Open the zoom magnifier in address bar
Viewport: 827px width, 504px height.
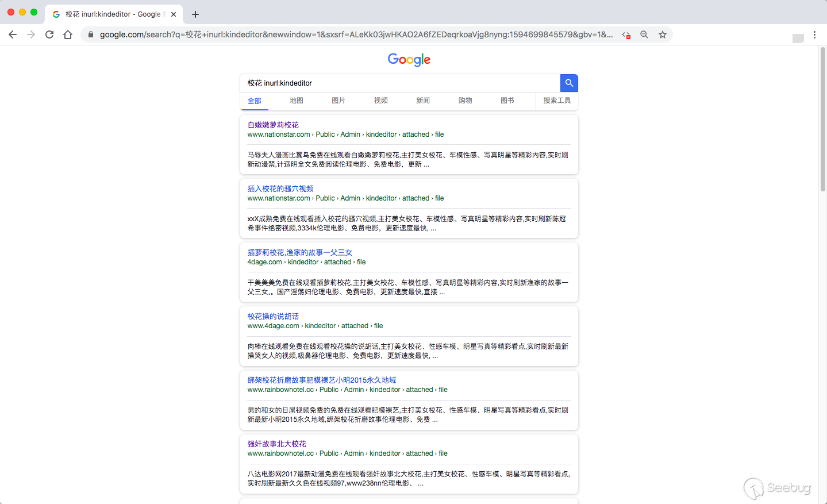[x=644, y=34]
